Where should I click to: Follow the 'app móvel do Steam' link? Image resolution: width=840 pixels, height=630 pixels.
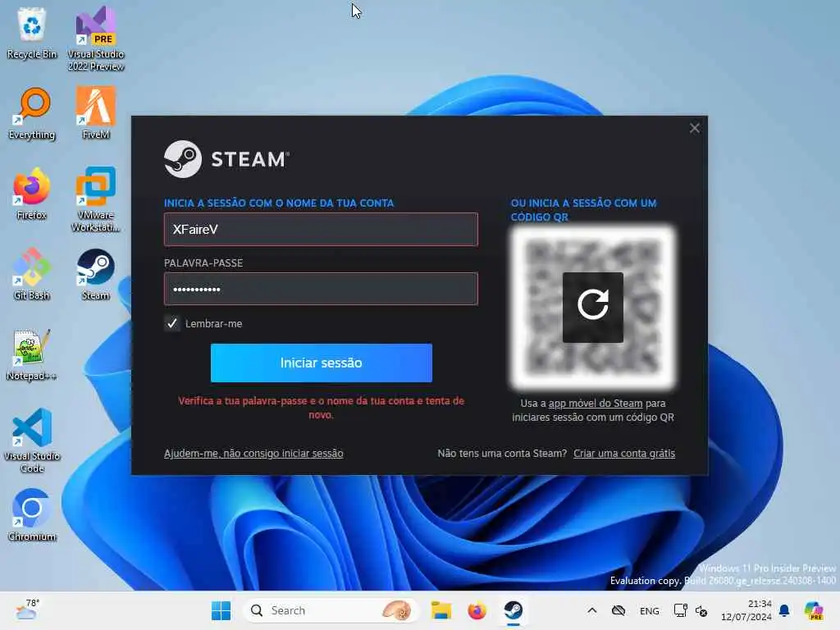(x=596, y=404)
